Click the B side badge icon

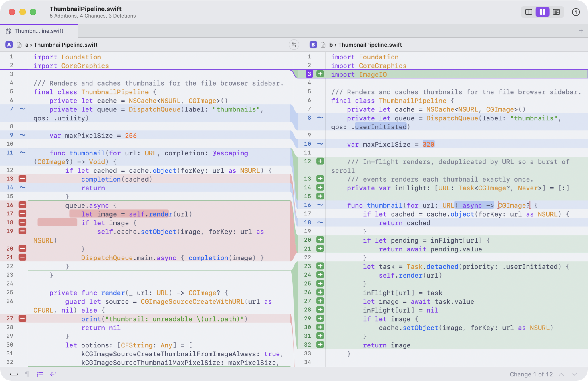point(313,45)
